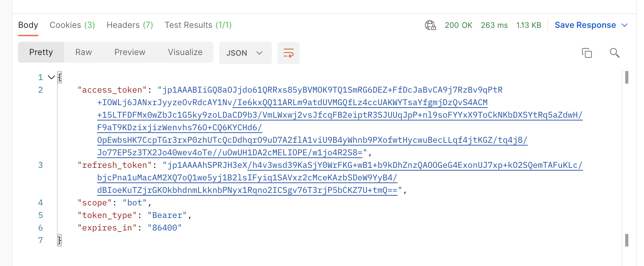Copy the response body
Viewport: 644px width, 266px height.
(587, 53)
